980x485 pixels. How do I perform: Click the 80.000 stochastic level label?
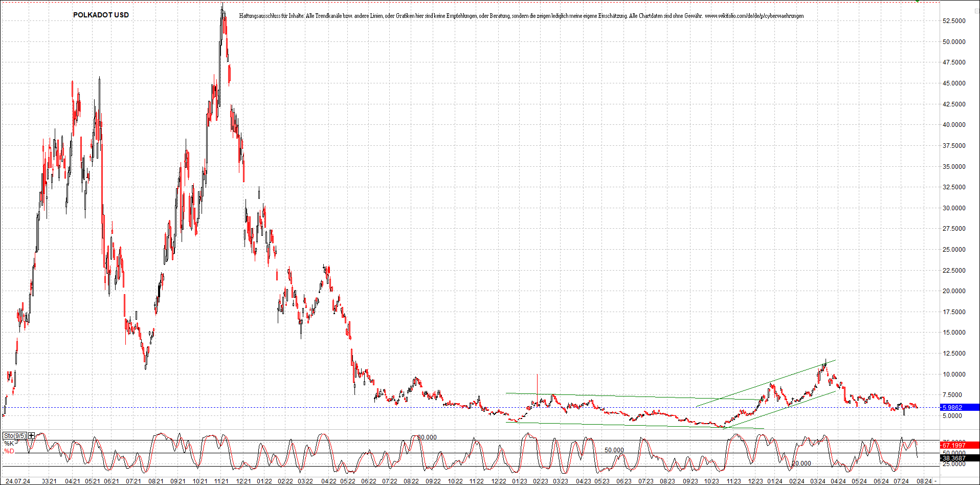click(427, 437)
